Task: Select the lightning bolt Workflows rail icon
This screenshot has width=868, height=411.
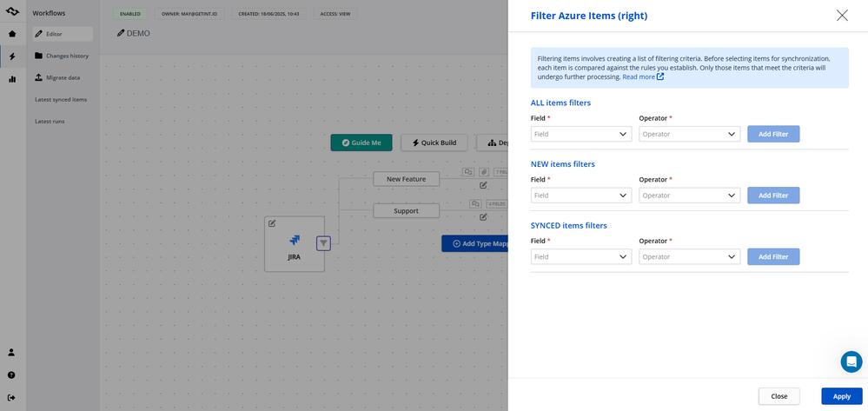Action: [12, 56]
